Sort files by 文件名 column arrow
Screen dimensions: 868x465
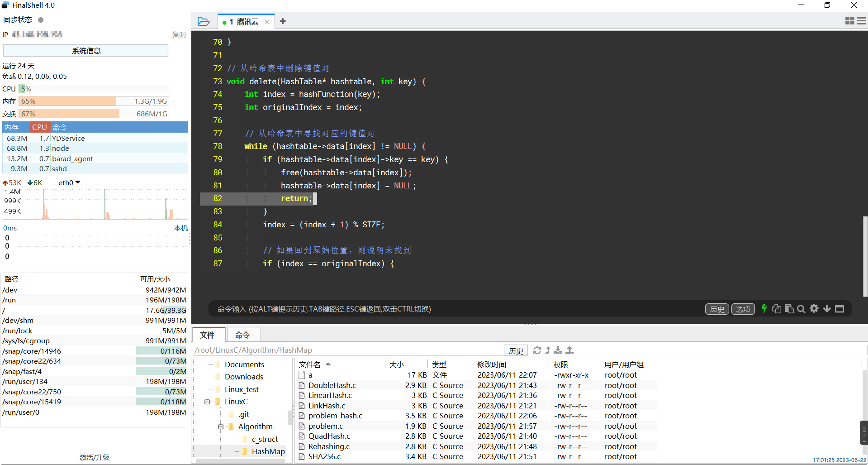click(328, 364)
